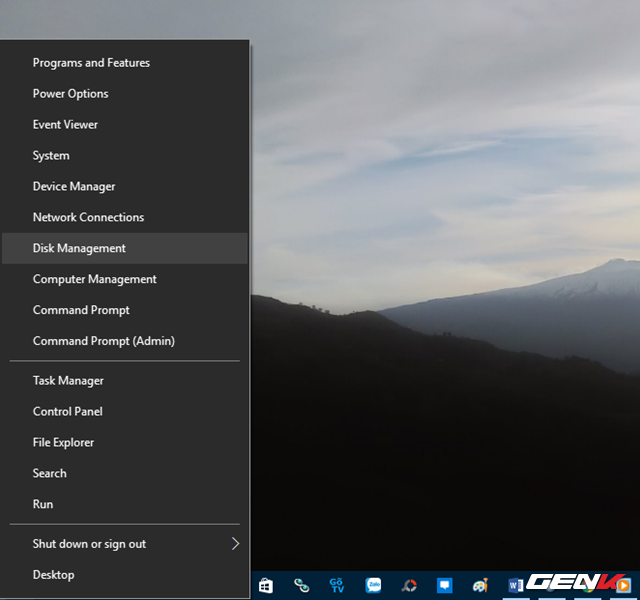This screenshot has height=600, width=640.
Task: Open the Microsoft Store taskbar icon
Action: (265, 585)
